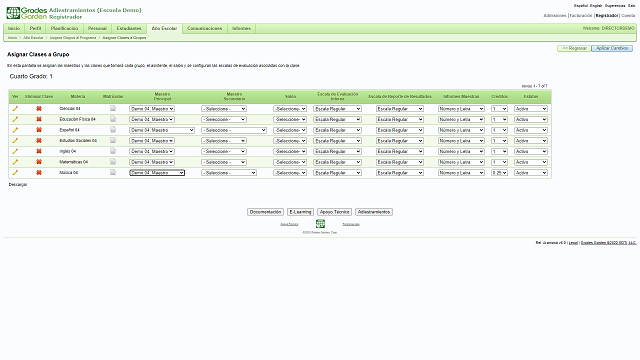
Task: Open the pencil icon for Educación Física 04
Action: click(x=15, y=119)
